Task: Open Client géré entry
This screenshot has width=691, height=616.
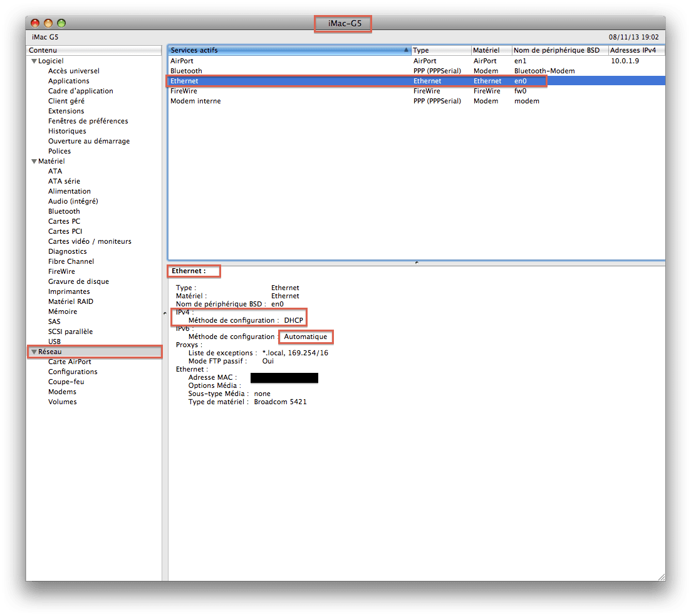Action: pos(66,101)
